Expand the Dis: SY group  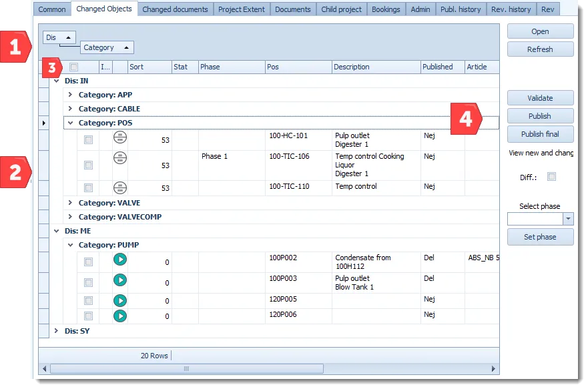pos(57,331)
